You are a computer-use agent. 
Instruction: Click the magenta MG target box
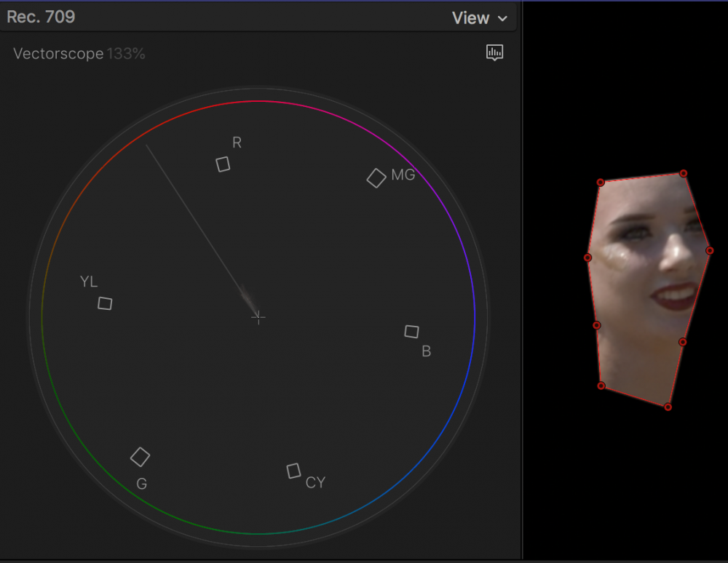pyautogui.click(x=376, y=178)
